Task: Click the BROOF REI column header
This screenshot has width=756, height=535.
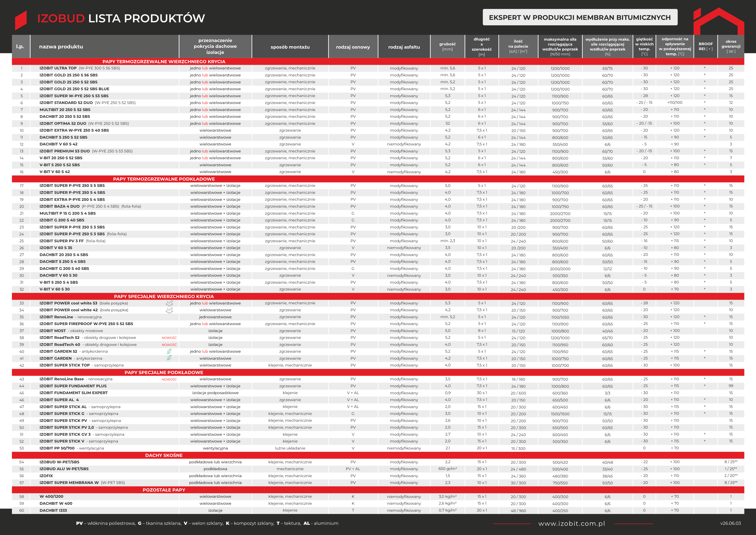Action: tap(706, 47)
